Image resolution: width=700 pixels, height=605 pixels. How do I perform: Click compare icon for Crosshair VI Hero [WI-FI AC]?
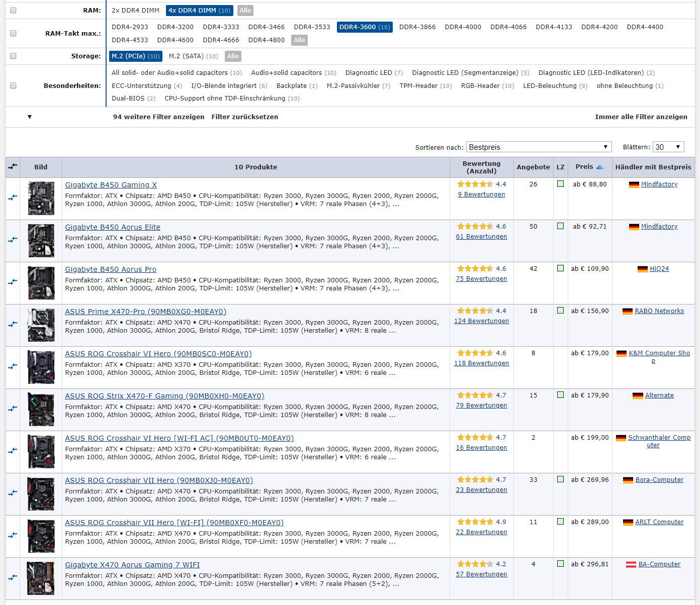pos(13,451)
